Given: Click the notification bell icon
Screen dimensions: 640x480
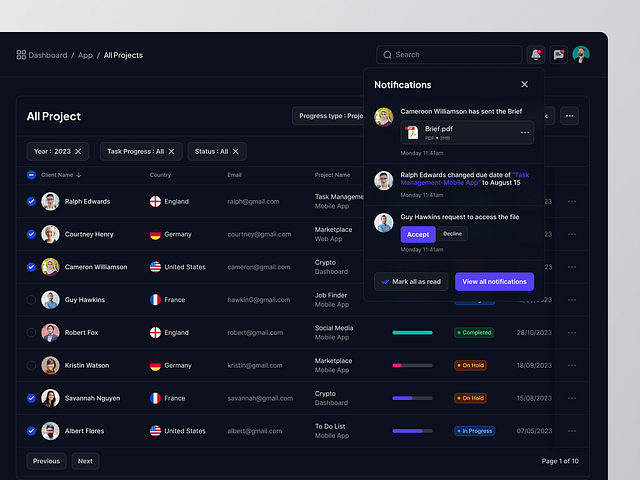Looking at the screenshot, I should click(536, 55).
